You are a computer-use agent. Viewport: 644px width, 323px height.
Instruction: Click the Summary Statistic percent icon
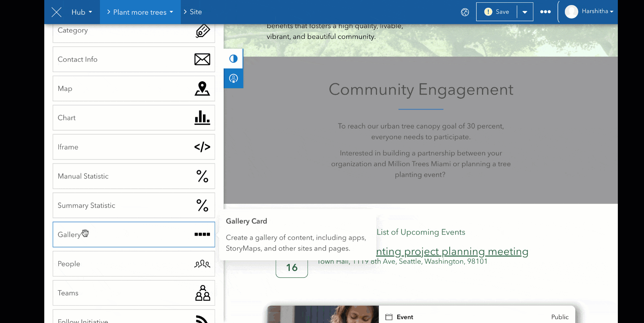pos(202,205)
